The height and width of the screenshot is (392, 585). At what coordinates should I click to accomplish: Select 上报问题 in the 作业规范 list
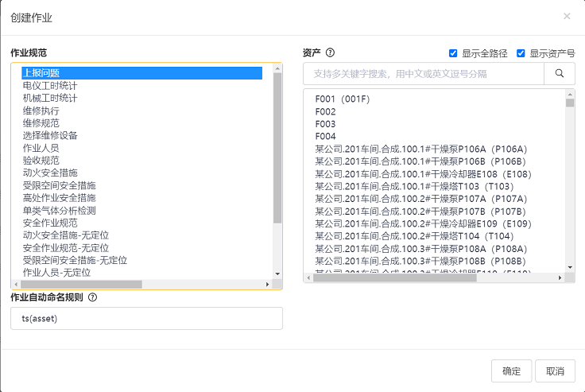coord(41,73)
